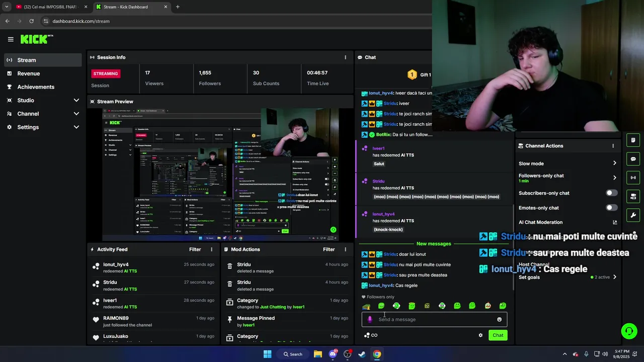Show hidden system tray icons
Screen dimensions: 644x362
565,354
